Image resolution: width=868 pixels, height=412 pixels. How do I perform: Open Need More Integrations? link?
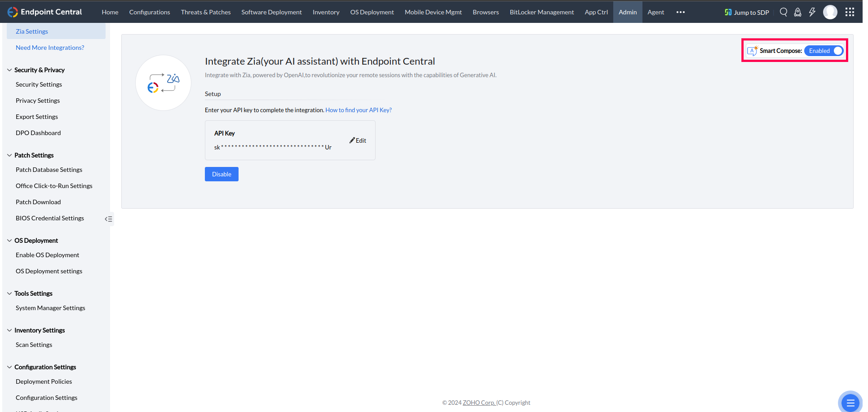(50, 48)
